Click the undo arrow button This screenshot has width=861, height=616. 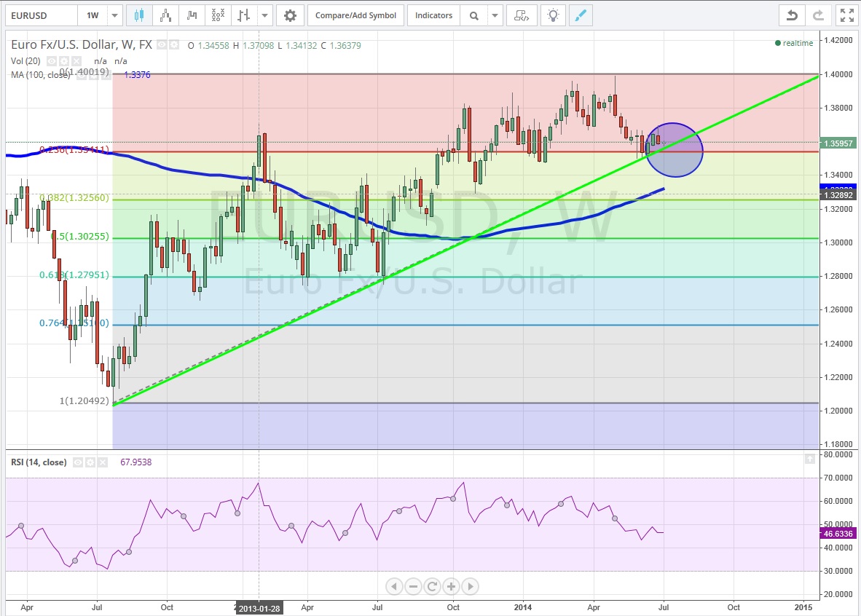coord(792,15)
